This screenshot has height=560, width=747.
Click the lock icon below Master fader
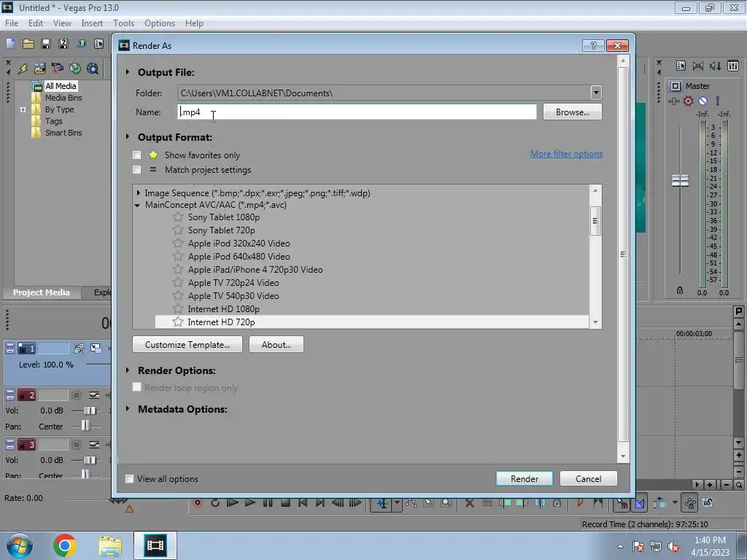click(x=680, y=290)
